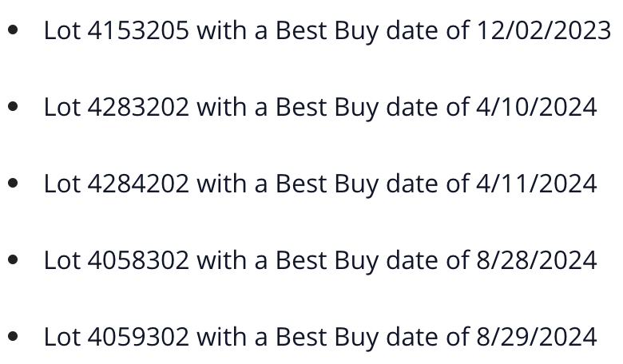Click the word "date" in the 4283202 line
The image size is (623, 364).
(412, 107)
